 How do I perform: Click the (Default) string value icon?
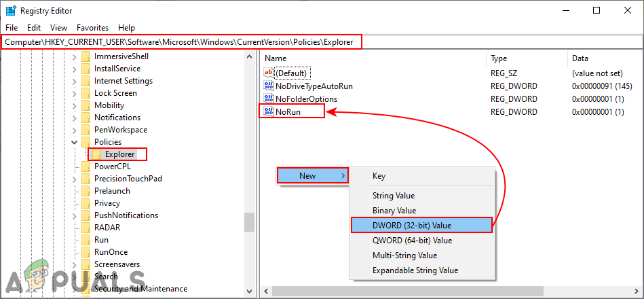click(x=268, y=73)
